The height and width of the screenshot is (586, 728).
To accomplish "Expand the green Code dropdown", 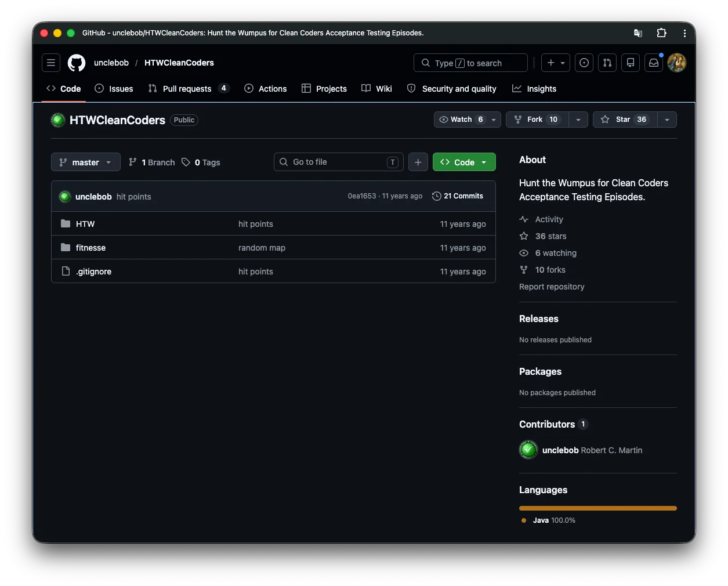I will pos(464,162).
